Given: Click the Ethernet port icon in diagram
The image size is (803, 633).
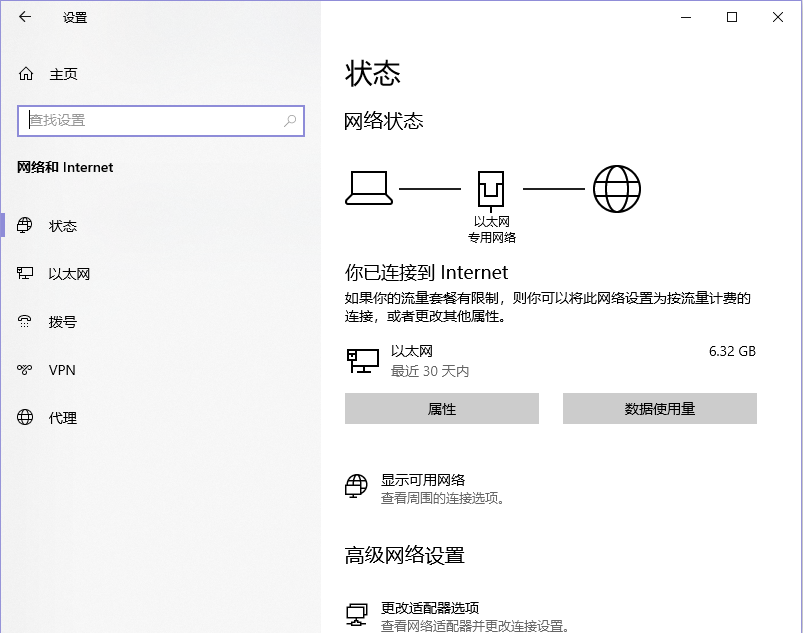Looking at the screenshot, I should pyautogui.click(x=491, y=191).
